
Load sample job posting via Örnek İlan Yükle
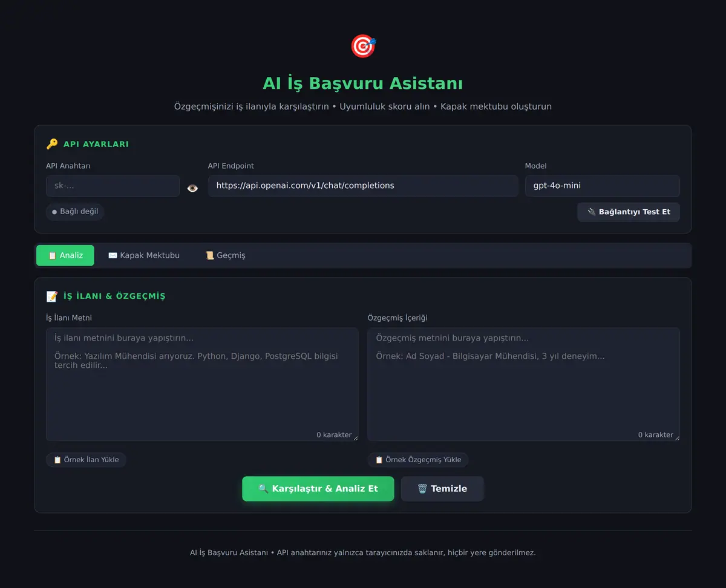pyautogui.click(x=86, y=460)
